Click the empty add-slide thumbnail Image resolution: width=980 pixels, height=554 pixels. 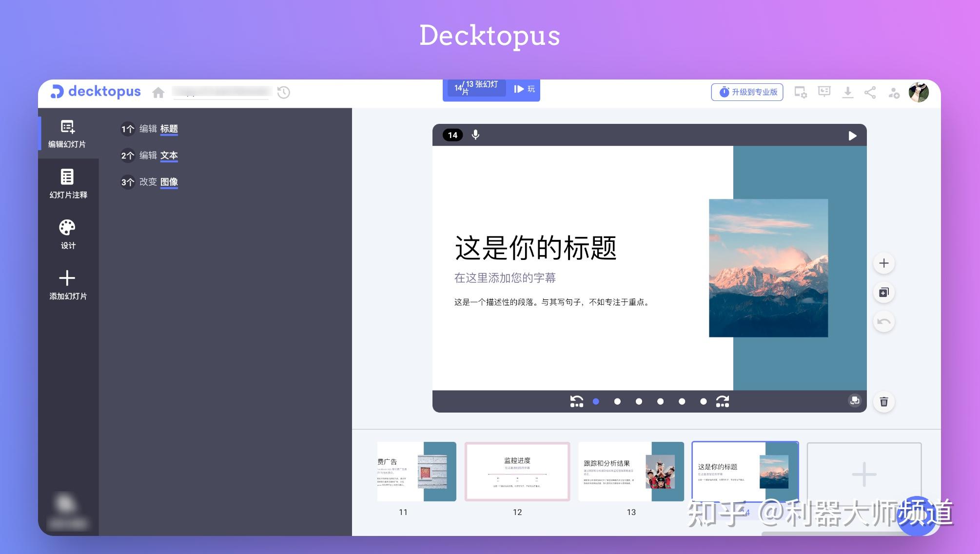864,474
